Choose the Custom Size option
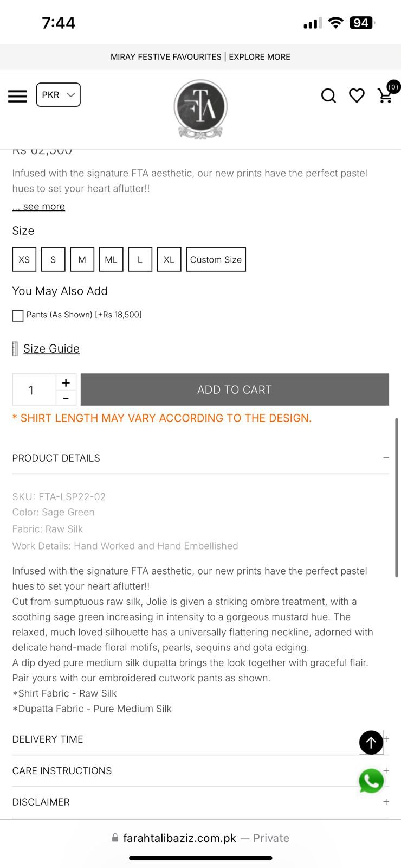401x868 pixels. tap(216, 259)
